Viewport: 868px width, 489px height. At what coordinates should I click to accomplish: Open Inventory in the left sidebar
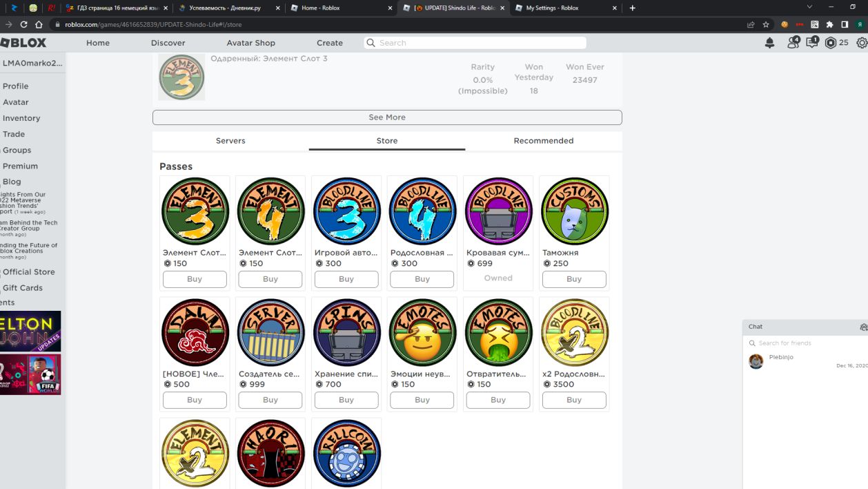coord(21,118)
